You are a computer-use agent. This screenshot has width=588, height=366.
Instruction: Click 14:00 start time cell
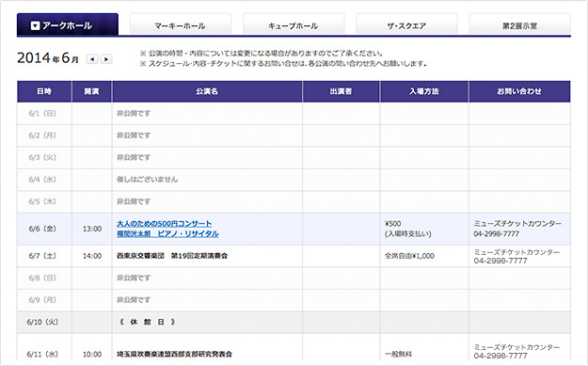click(x=92, y=256)
